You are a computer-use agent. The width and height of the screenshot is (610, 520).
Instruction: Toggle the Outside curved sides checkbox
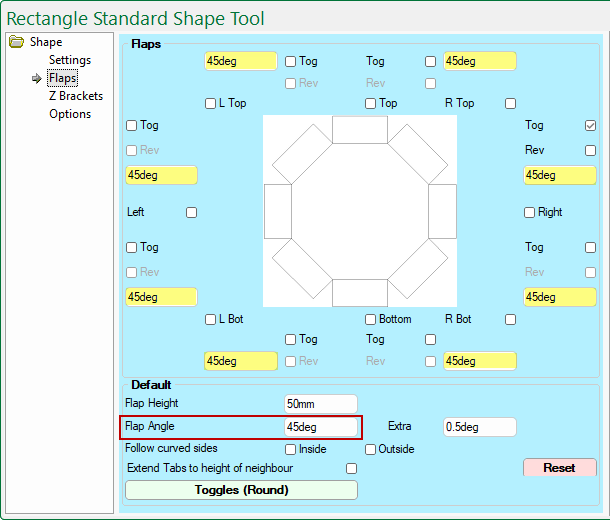pos(371,449)
